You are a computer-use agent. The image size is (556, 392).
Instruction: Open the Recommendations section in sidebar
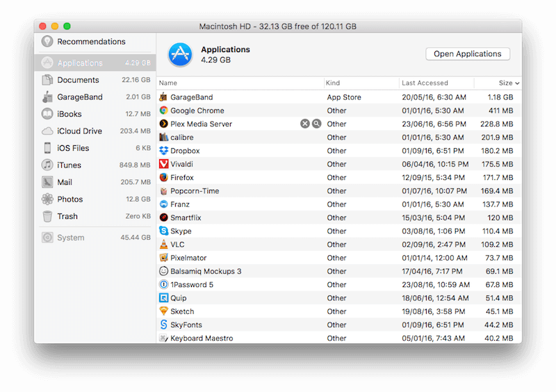pyautogui.click(x=91, y=42)
